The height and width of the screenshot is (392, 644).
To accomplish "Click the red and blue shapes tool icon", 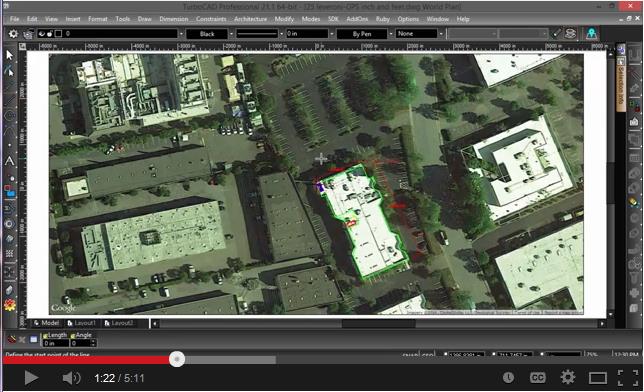I will (x=9, y=191).
